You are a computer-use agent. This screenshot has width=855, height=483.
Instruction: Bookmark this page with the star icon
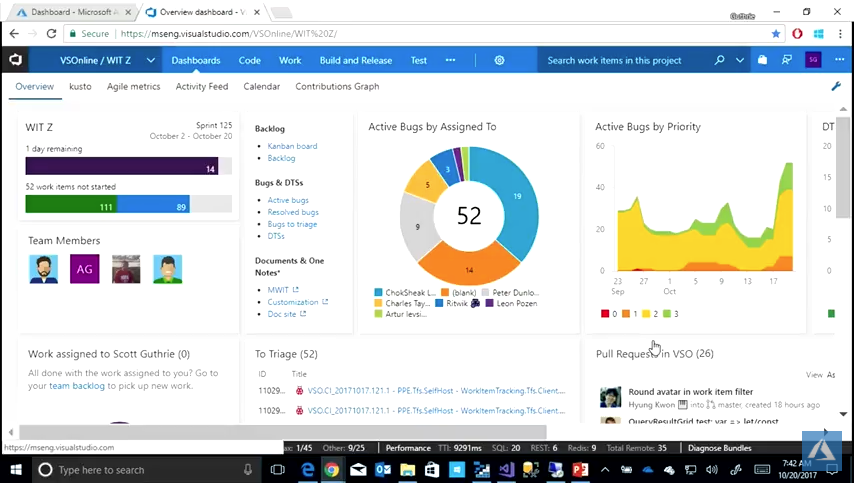776,33
